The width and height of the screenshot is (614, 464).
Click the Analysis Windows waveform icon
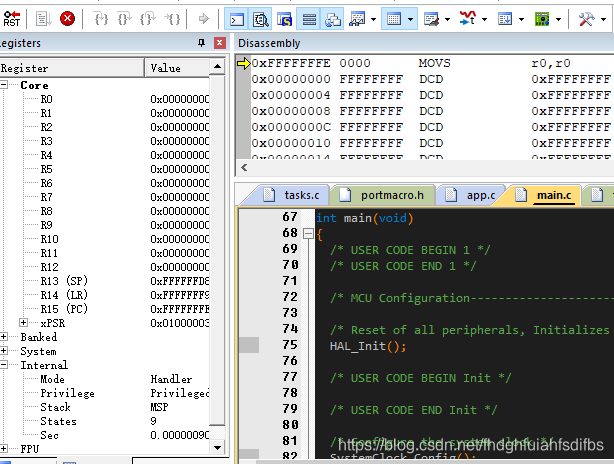click(468, 19)
